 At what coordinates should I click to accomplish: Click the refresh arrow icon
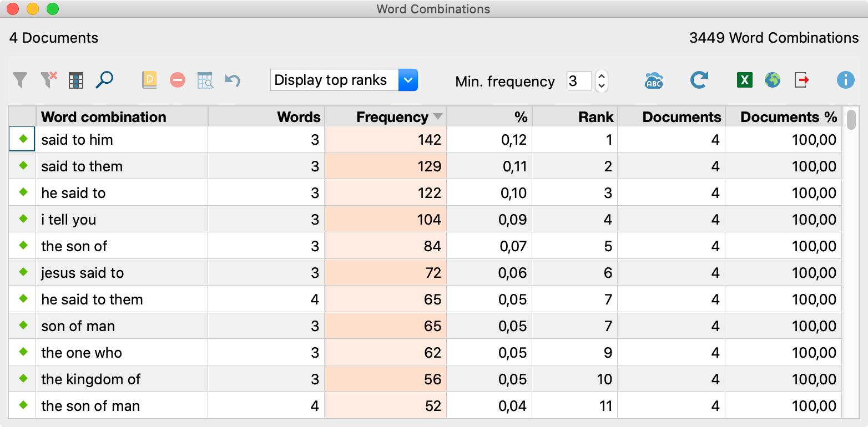(699, 80)
